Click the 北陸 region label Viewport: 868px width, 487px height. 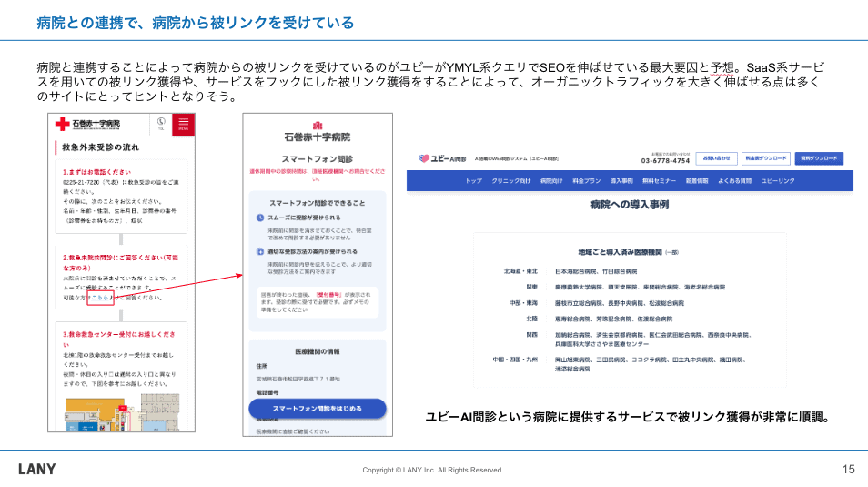coord(532,319)
